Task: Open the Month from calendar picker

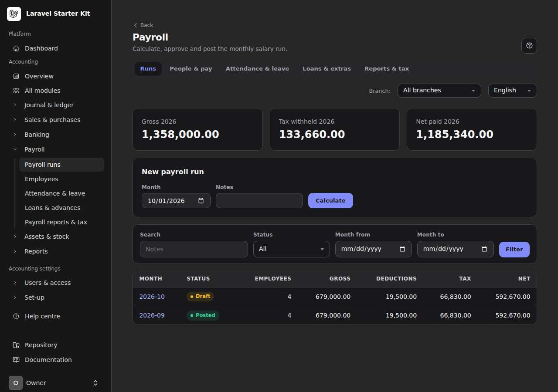Action: coord(402,249)
